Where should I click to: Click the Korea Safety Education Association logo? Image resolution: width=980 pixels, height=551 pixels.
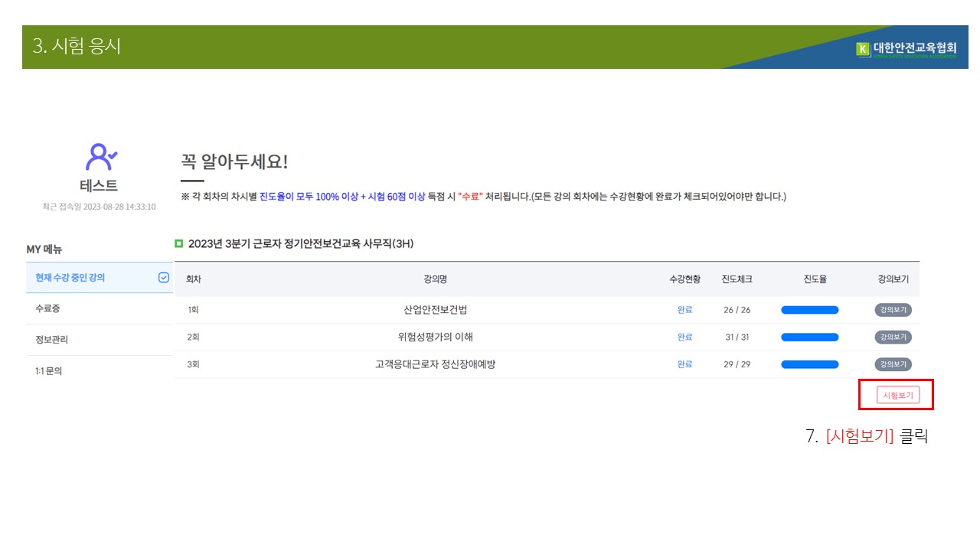(906, 50)
